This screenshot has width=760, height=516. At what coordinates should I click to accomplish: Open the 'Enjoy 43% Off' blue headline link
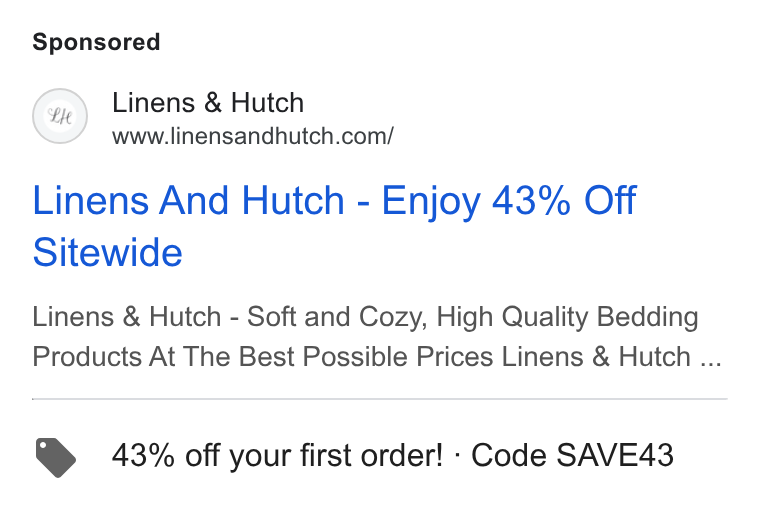pos(508,202)
